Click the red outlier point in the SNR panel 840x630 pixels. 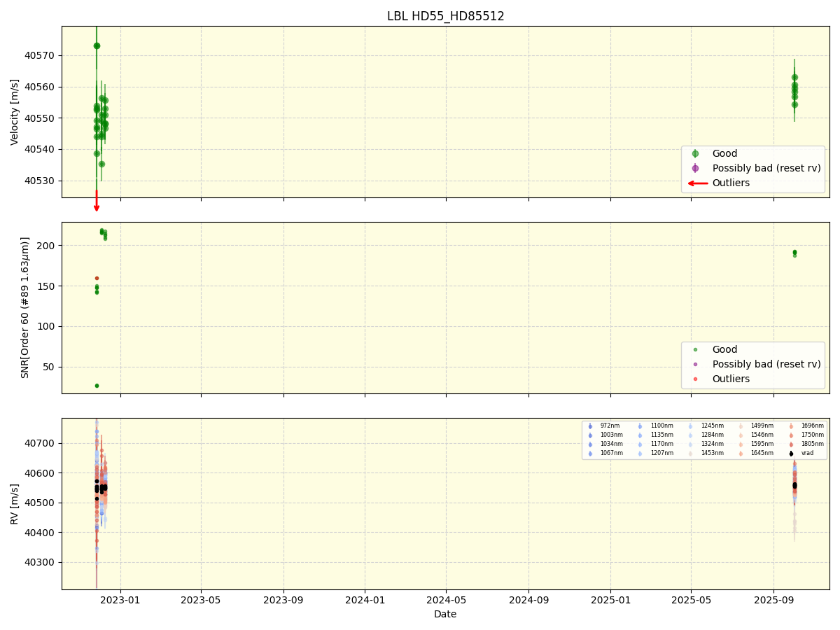pyautogui.click(x=97, y=278)
